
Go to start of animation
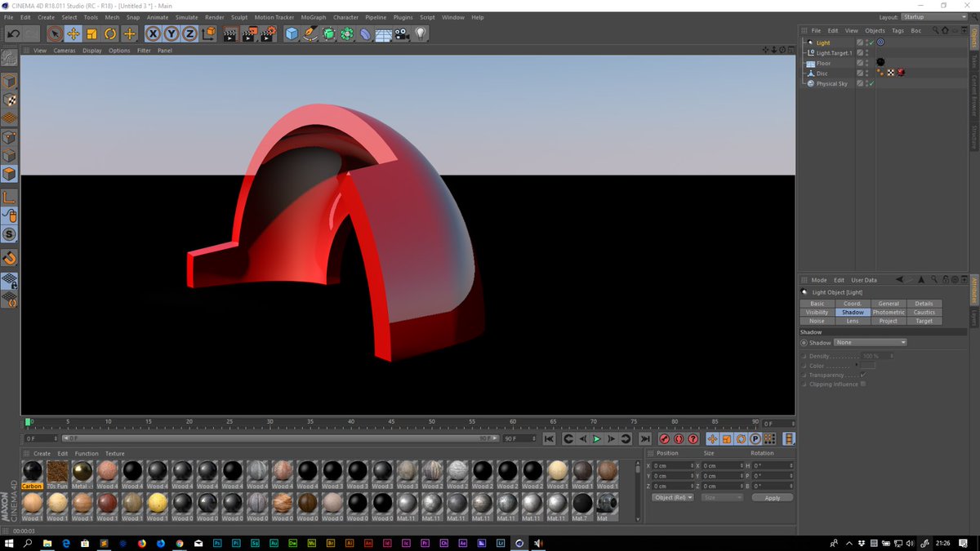[549, 438]
